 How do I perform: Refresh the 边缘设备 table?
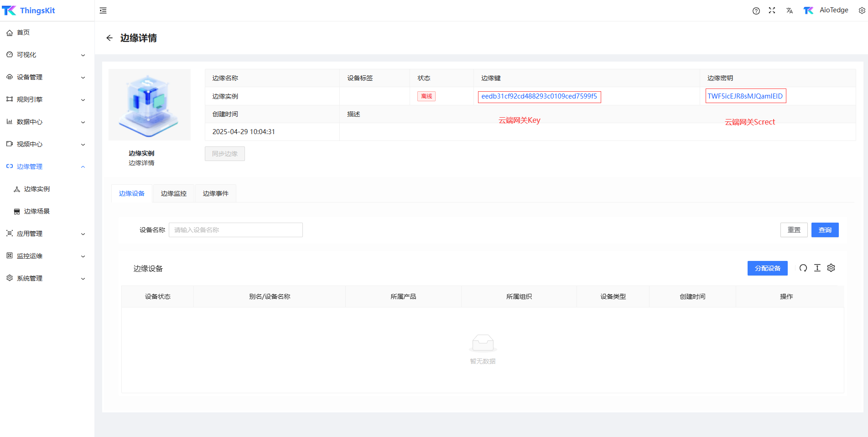[x=803, y=268]
